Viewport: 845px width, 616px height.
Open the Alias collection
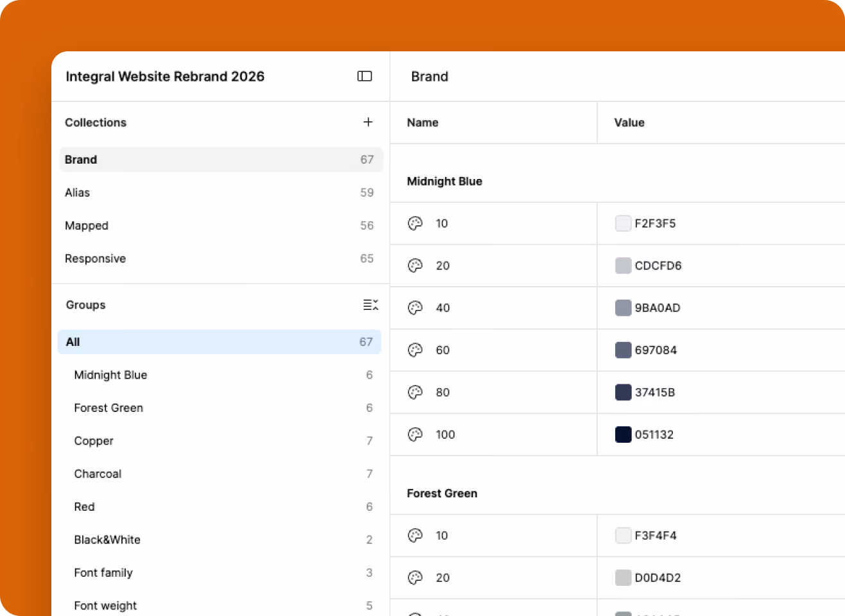tap(221, 193)
